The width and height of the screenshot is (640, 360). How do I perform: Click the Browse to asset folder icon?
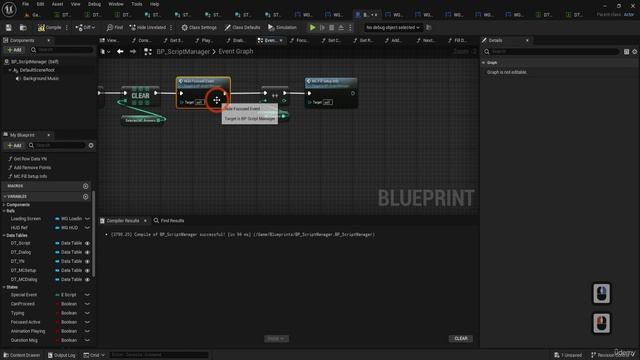pos(23,28)
